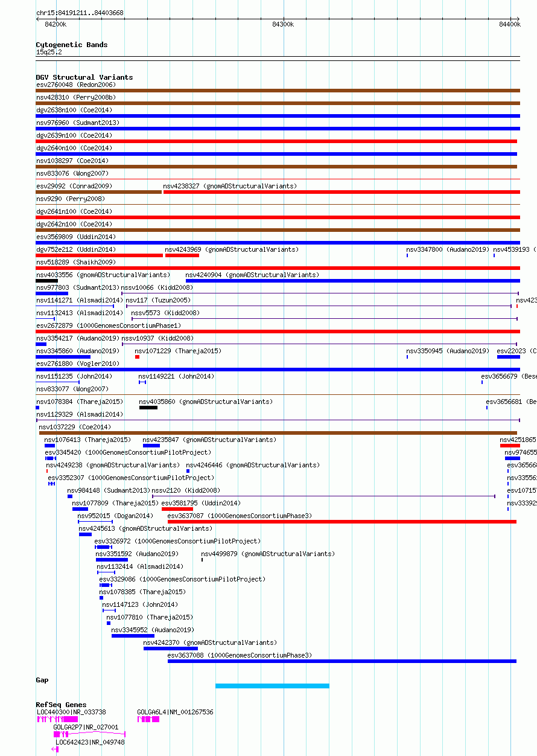The width and height of the screenshot is (537, 756).
Task: Click nsv4499879 gnomAD variant label
Action: [268, 554]
